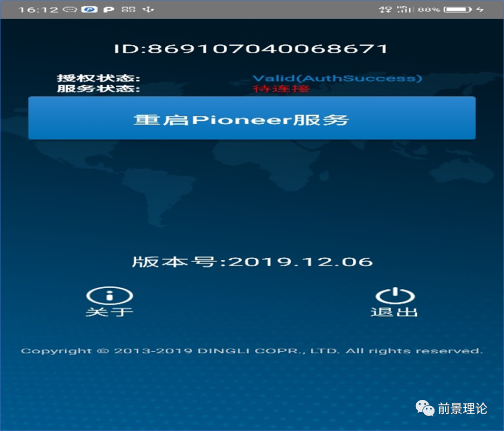Image resolution: width=504 pixels, height=431 pixels.
Task: Tap the battery icon in status bar
Action: pos(457,9)
